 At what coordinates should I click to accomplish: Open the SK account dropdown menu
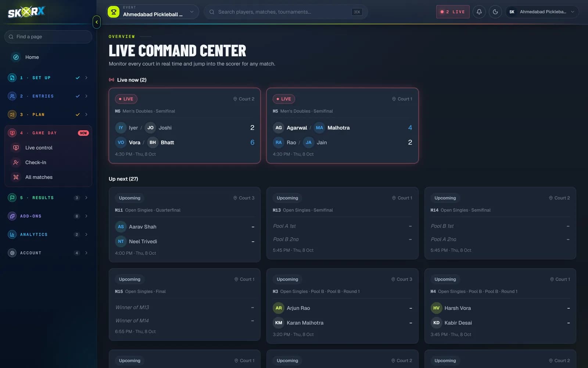point(542,12)
